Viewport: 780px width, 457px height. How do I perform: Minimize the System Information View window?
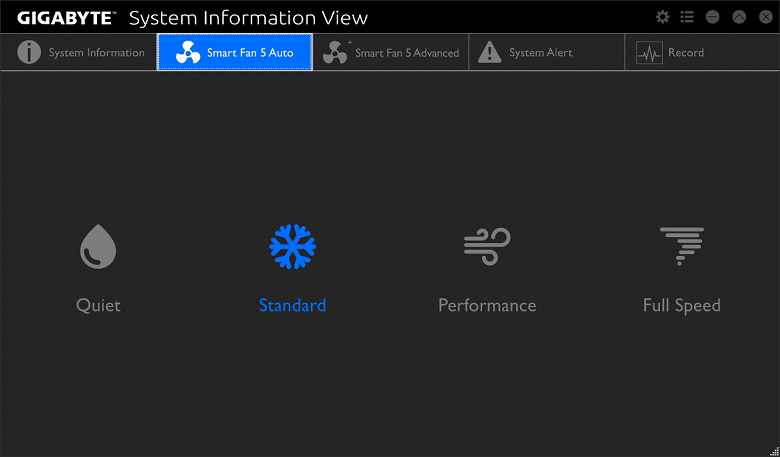pyautogui.click(x=713, y=17)
